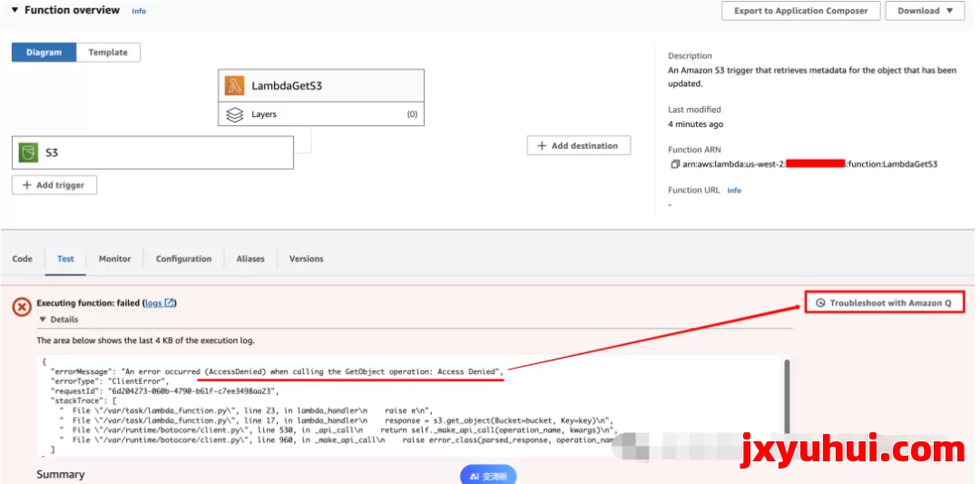Collapse the Details disclosure triangle
Screen dimensions: 980x484
43,319
